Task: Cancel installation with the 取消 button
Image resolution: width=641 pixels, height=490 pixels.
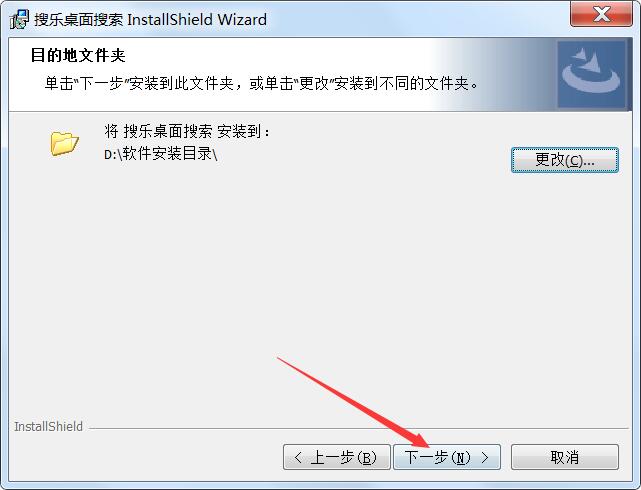Action: coord(565,457)
